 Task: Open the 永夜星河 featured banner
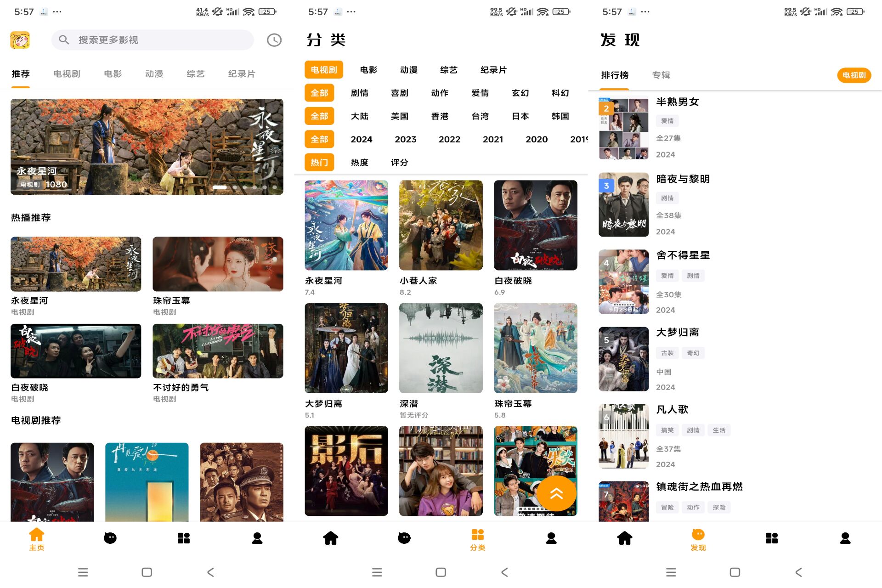[x=147, y=146]
